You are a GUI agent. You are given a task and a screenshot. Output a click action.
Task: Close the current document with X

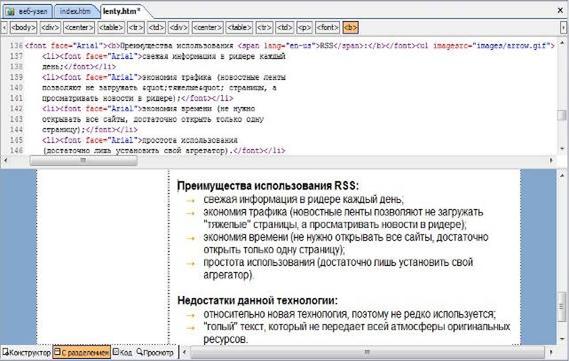(560, 11)
